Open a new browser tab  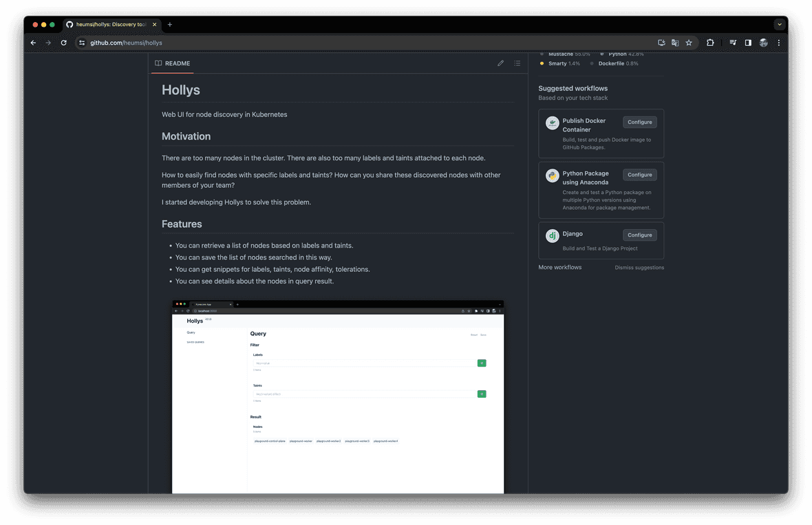[x=170, y=25]
